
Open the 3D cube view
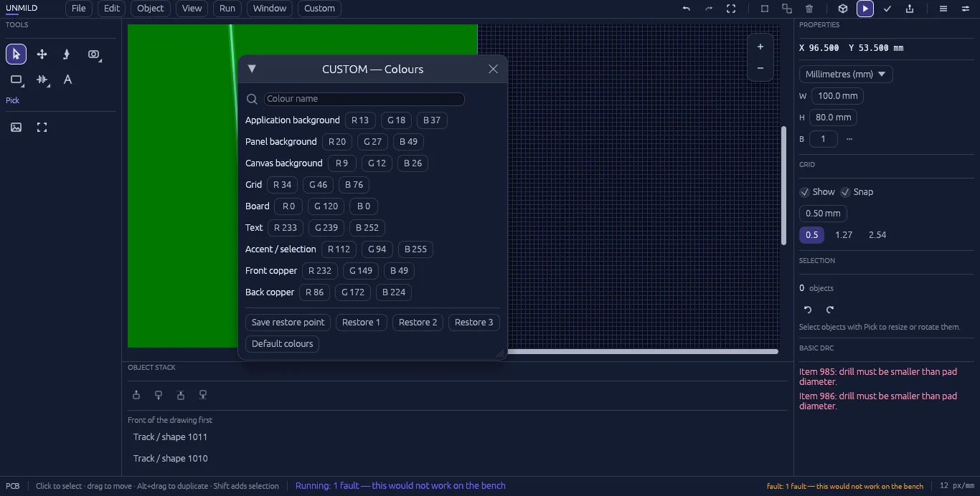(843, 9)
